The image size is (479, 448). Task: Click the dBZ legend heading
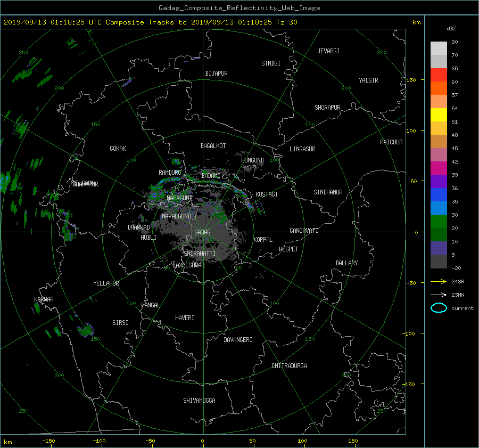(451, 29)
